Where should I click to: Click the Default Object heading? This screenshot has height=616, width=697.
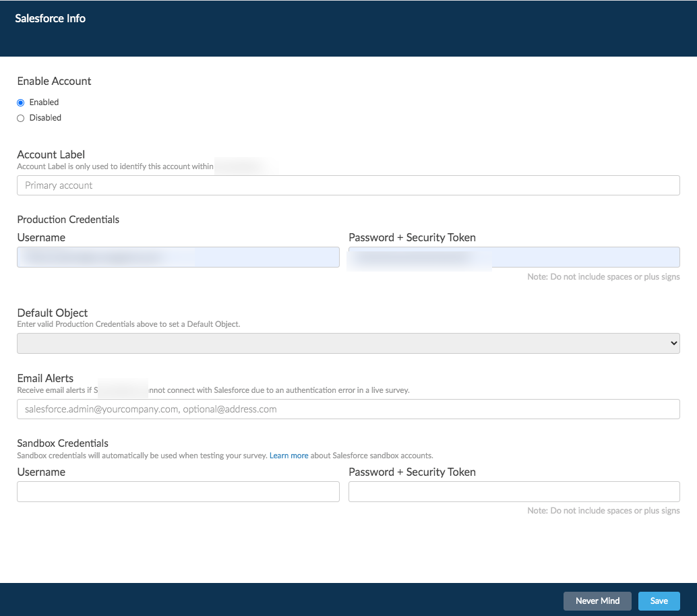53,313
